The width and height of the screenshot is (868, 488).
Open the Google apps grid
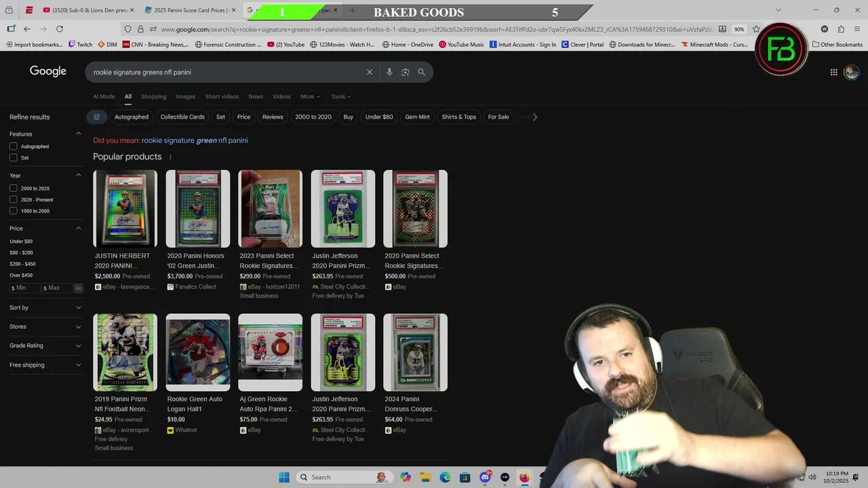[834, 72]
